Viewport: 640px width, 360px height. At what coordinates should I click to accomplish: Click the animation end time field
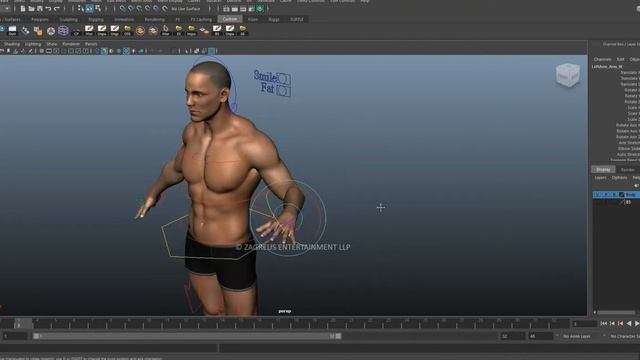(540, 336)
